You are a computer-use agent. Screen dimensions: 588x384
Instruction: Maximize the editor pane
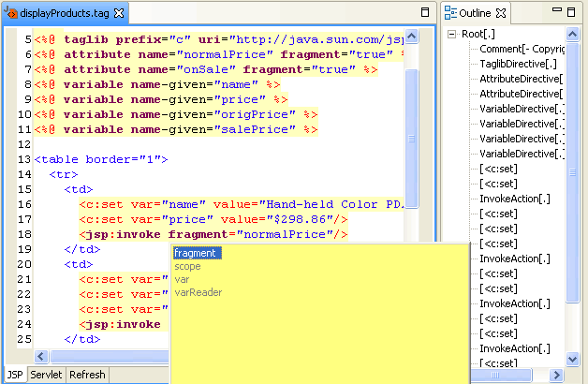point(424,13)
